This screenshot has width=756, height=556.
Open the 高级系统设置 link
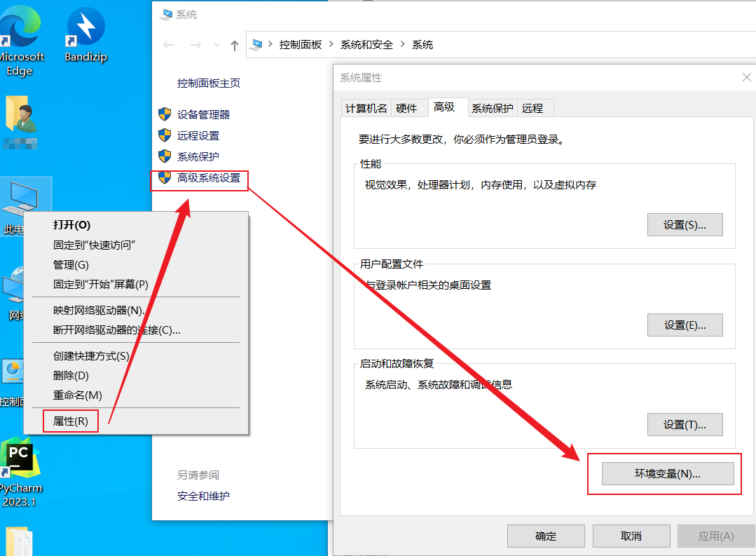[209, 178]
